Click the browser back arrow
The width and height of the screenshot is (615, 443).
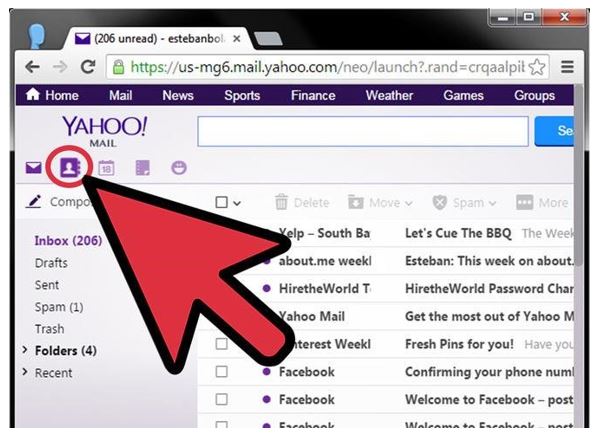(x=33, y=67)
